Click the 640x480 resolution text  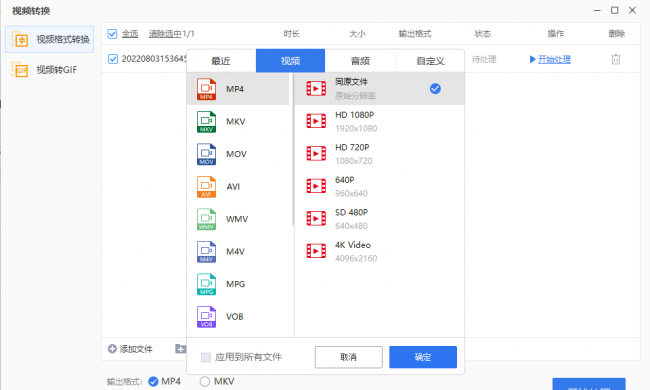[x=351, y=226]
